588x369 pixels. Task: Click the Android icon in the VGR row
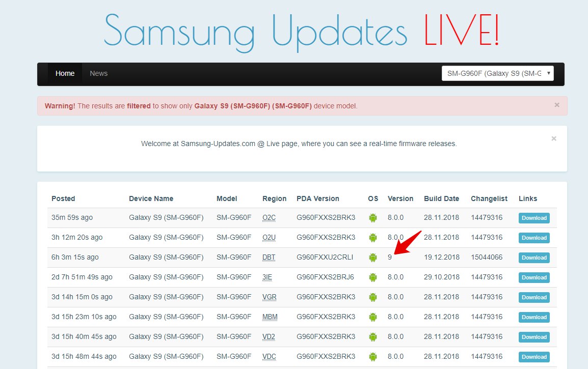pos(373,297)
